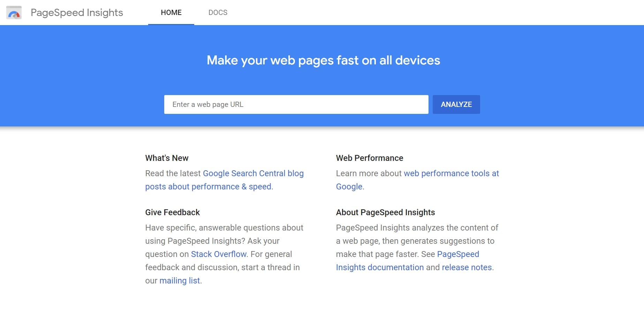
Task: Click the About PageSpeed Insights heading
Action: 385,212
